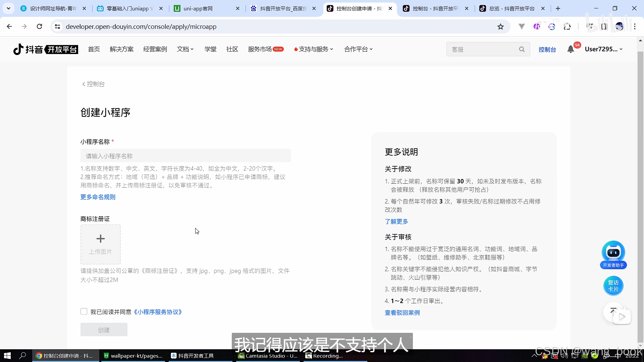Screen dimensions: 644x362
Task: Return via the 控制台 breadcrumb back link
Action: coord(94,84)
